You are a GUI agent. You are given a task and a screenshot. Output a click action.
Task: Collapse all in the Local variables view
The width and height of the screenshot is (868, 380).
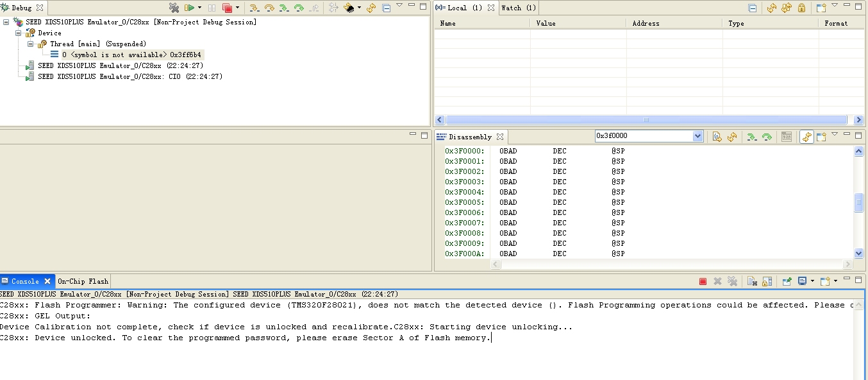click(753, 8)
